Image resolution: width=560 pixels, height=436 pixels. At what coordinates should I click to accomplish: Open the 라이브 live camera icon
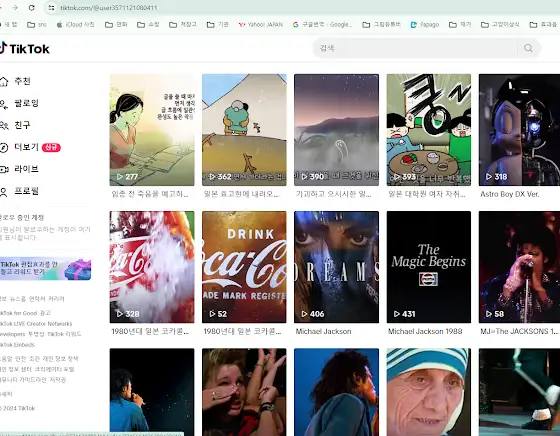pos(4,169)
